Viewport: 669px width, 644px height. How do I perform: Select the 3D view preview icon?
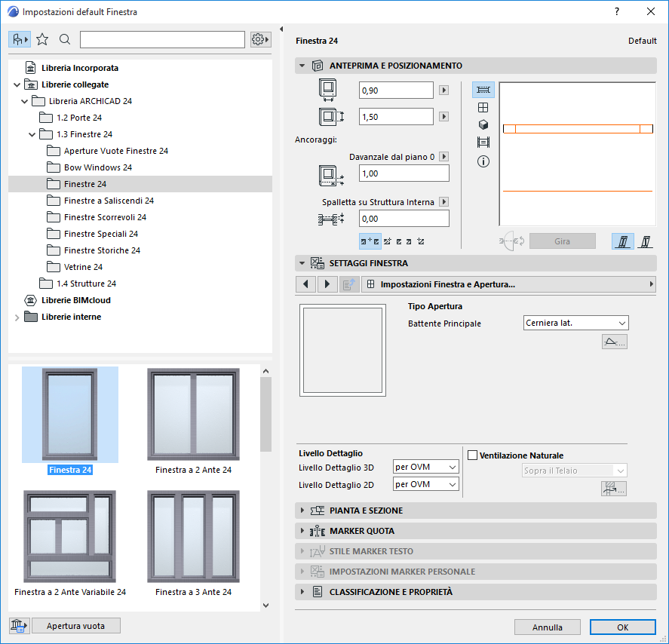pos(483,124)
